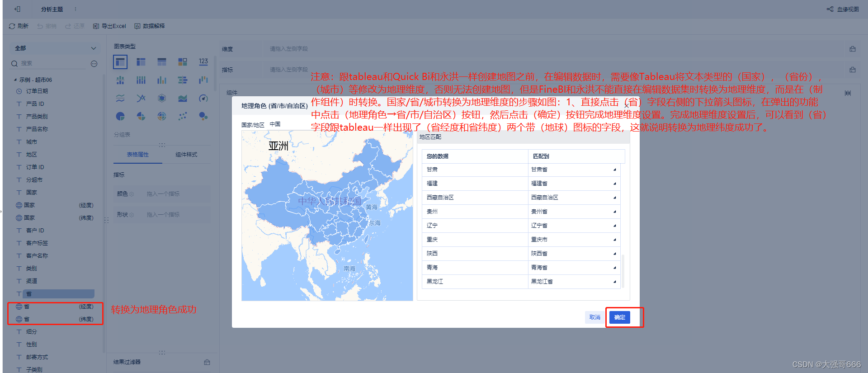Click the lock icon beside 结果过滤器
The image size is (868, 373).
tap(207, 362)
